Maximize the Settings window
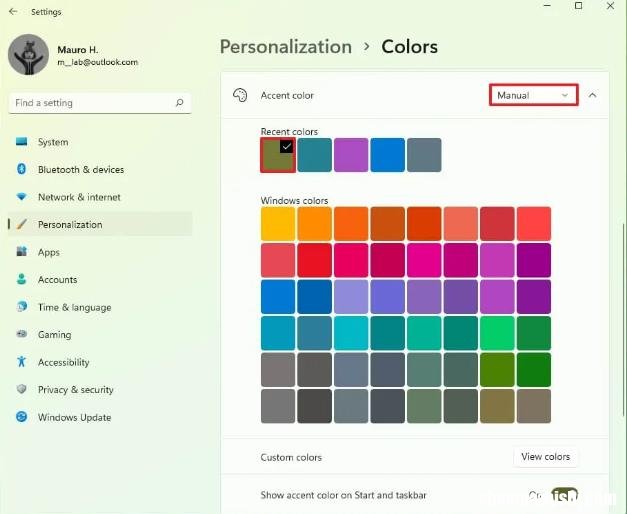This screenshot has width=627, height=514. click(x=578, y=6)
